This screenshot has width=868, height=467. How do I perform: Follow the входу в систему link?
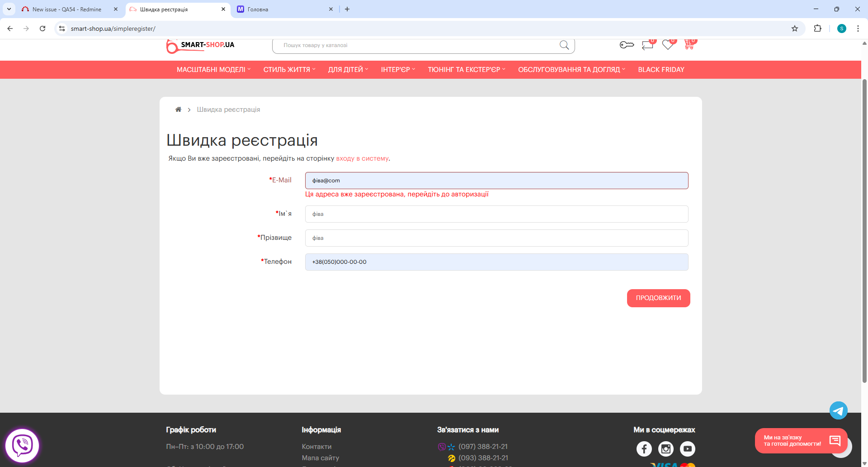tap(362, 158)
